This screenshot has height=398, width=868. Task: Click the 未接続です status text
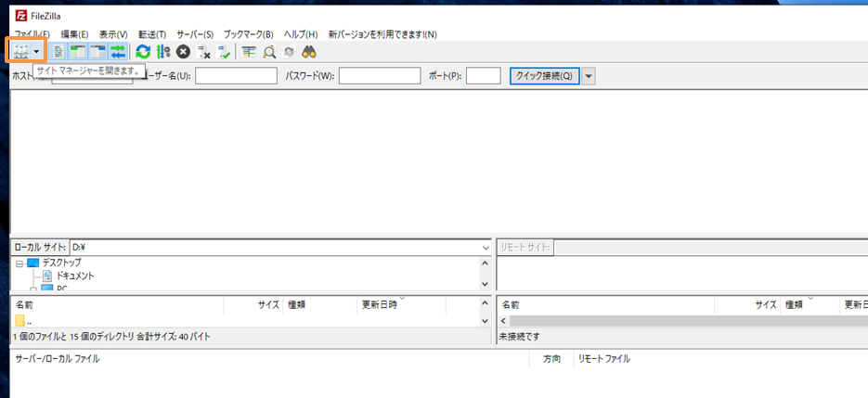(x=519, y=337)
